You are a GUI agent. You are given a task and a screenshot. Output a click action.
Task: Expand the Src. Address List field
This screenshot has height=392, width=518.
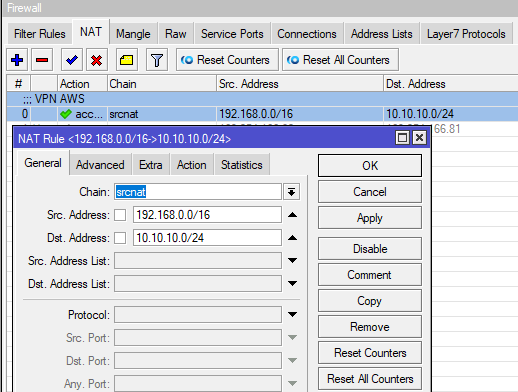[292, 261]
